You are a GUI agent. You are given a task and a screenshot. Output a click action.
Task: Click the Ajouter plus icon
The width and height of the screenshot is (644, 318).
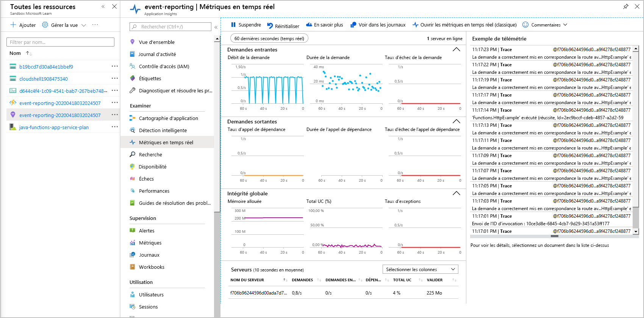pyautogui.click(x=13, y=25)
